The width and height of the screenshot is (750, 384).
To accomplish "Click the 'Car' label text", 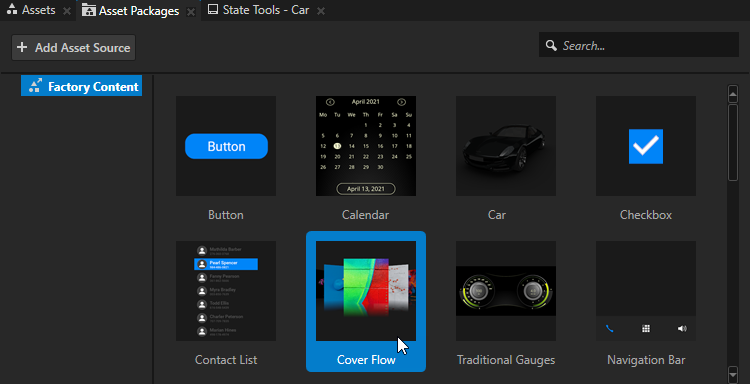I will tap(496, 215).
